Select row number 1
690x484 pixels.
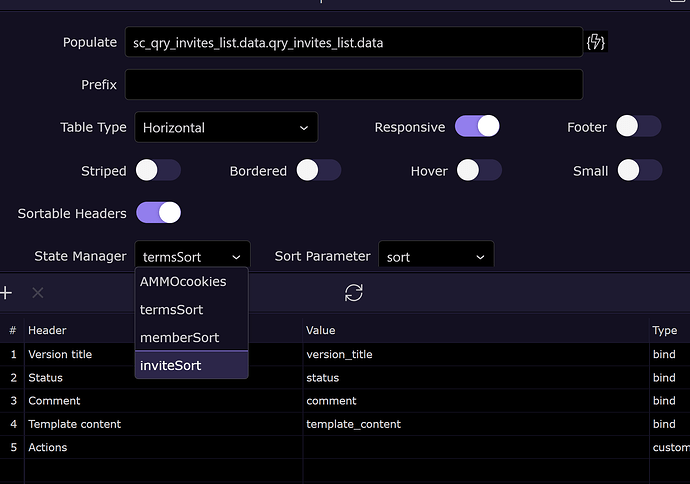click(13, 354)
